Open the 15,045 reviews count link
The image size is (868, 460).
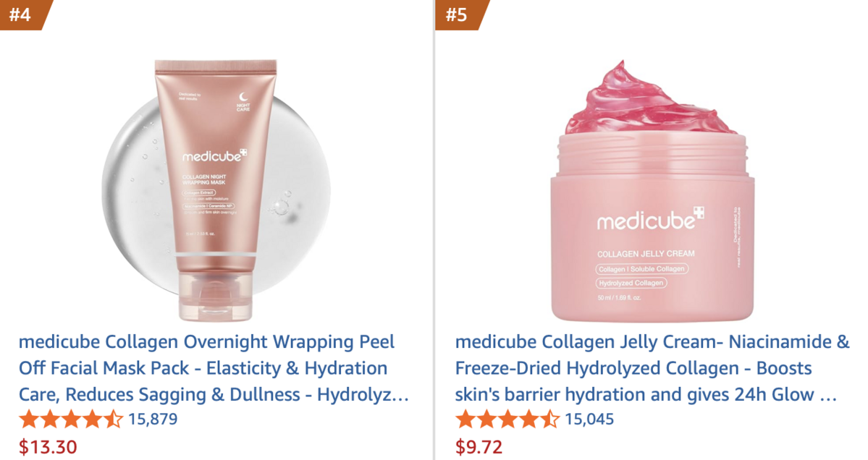pyautogui.click(x=589, y=419)
